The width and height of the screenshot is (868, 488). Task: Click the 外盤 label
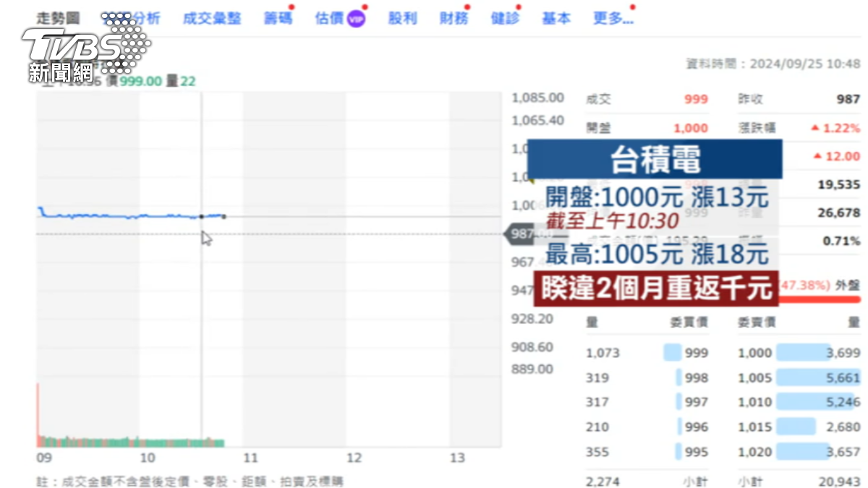(x=848, y=285)
